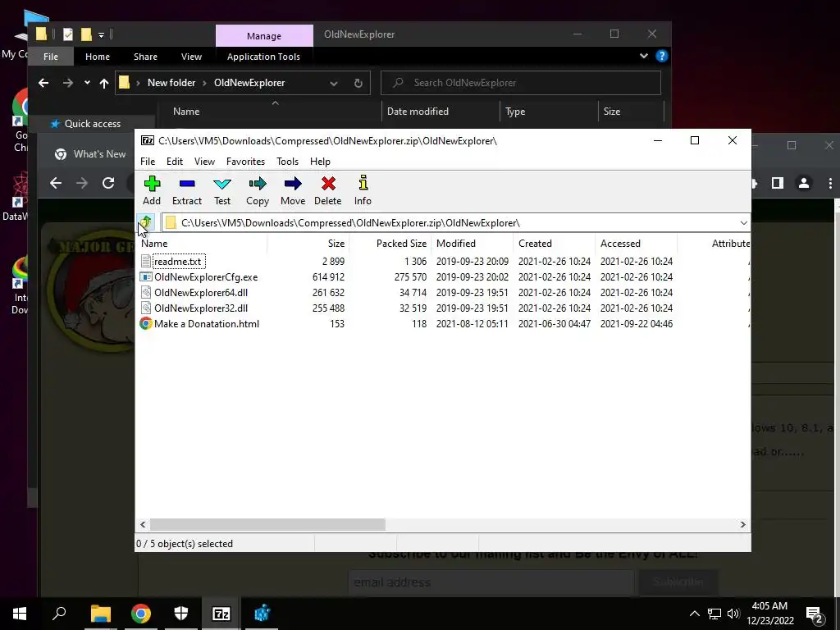
Task: Open Chrome profile avatar icon
Action: [x=804, y=183]
